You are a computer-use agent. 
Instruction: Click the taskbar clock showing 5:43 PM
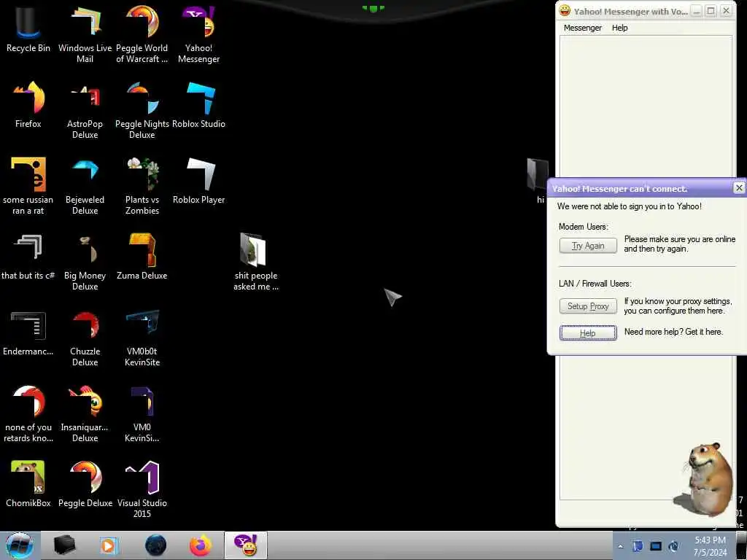coord(710,546)
